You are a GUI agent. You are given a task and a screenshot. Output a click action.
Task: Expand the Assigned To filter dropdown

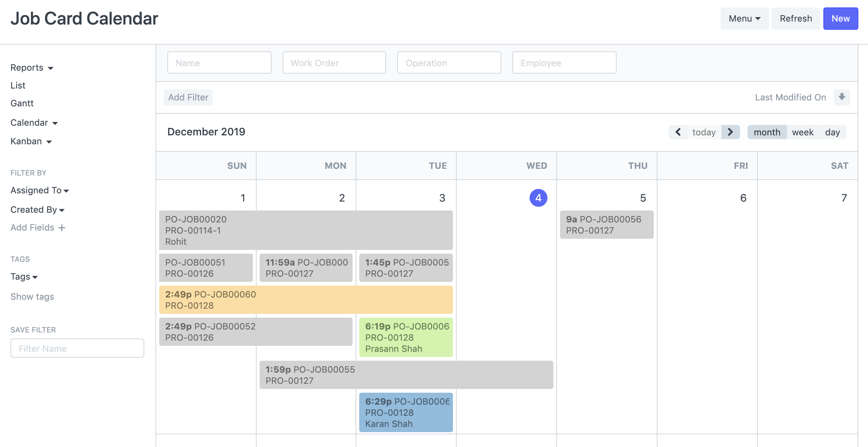(x=40, y=190)
